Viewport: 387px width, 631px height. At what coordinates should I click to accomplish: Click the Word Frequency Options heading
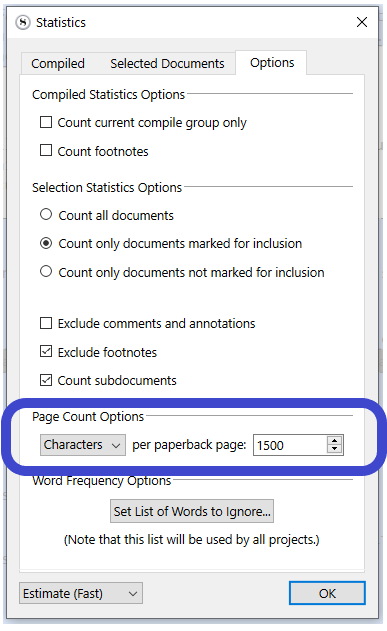click(102, 481)
